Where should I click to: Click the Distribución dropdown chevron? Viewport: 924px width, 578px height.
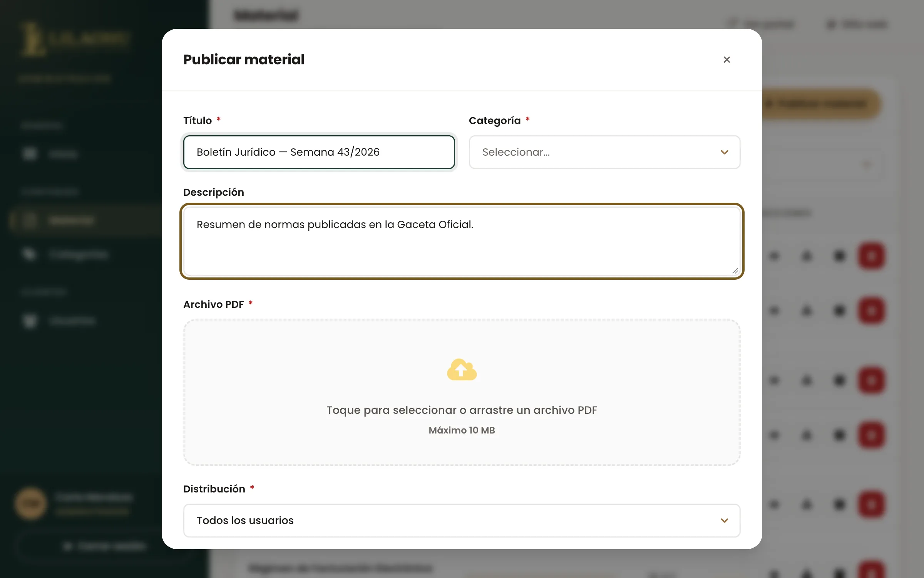(724, 521)
